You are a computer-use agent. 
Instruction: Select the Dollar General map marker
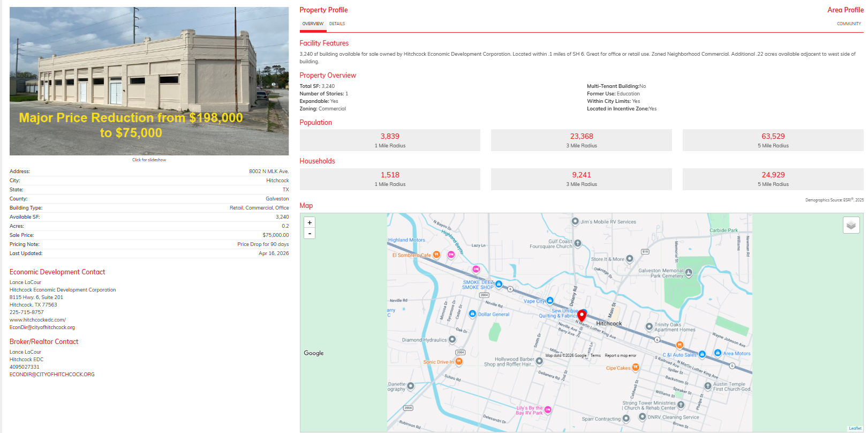[472, 314]
